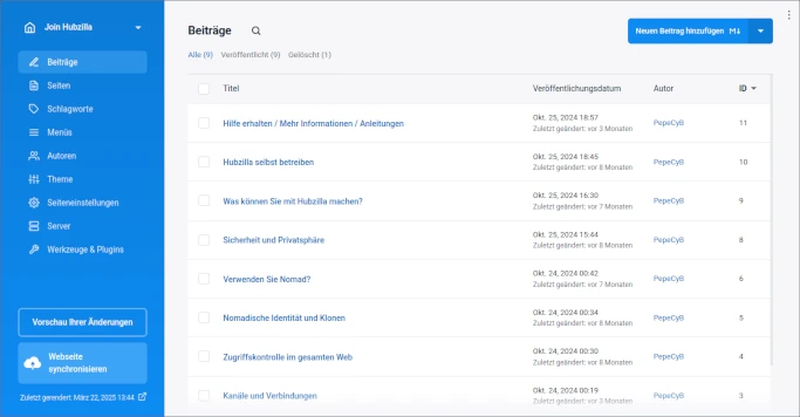
Task: Click author PepeCyB in the Verwenden Sie Nomad row
Action: (668, 279)
